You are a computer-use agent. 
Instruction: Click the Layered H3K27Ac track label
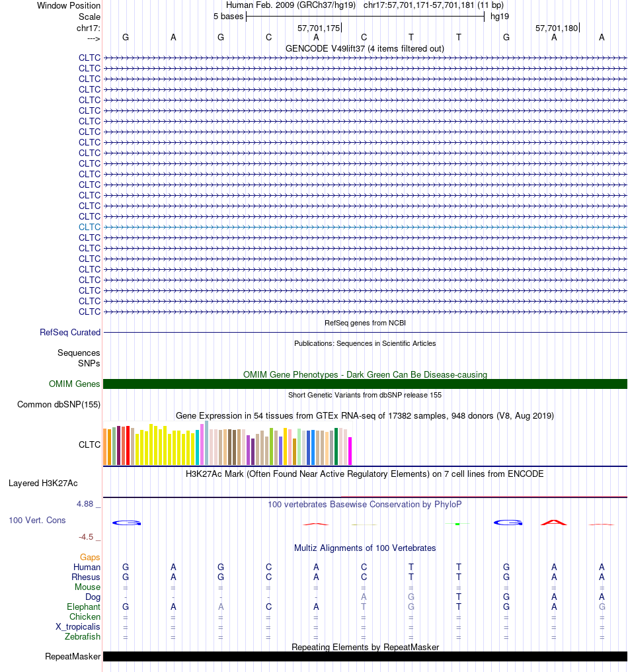coord(43,483)
